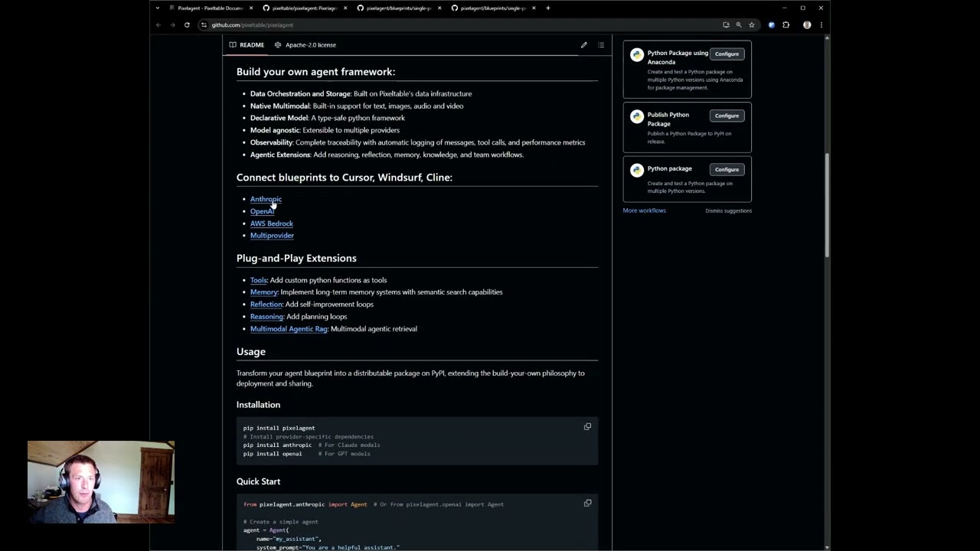This screenshot has width=980, height=551.
Task: Open the Chrome profile avatar
Action: tap(807, 25)
